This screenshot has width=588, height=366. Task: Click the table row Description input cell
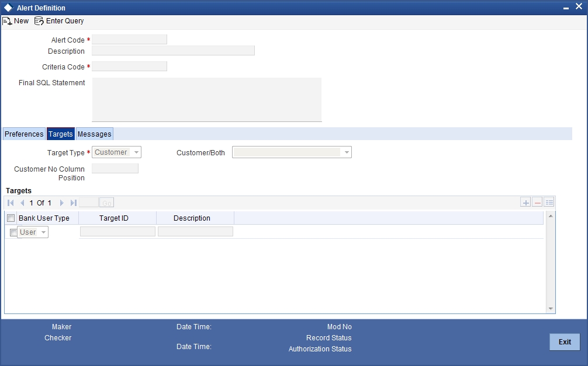(x=195, y=232)
